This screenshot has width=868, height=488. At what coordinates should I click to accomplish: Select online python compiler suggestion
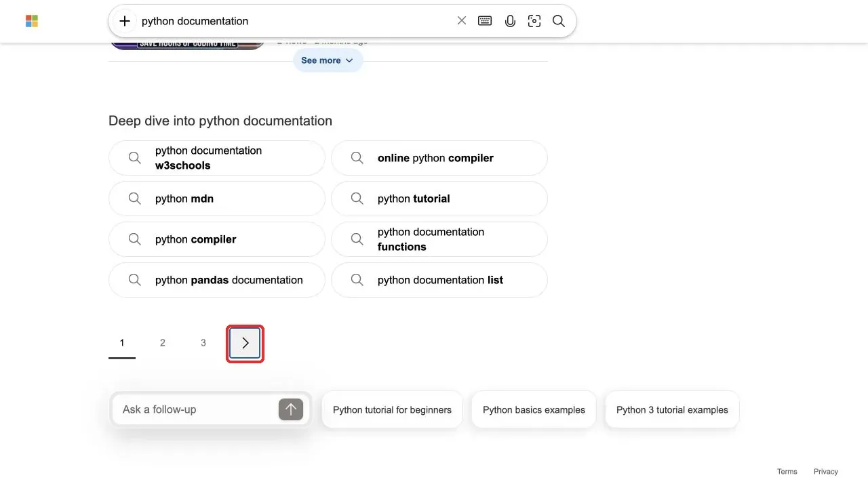(x=439, y=158)
